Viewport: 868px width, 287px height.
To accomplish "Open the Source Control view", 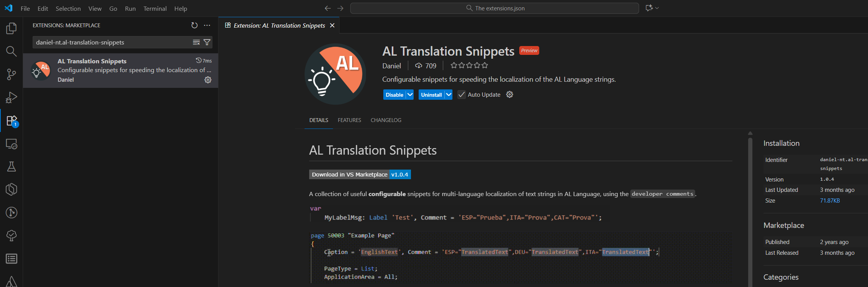I will click(x=12, y=74).
